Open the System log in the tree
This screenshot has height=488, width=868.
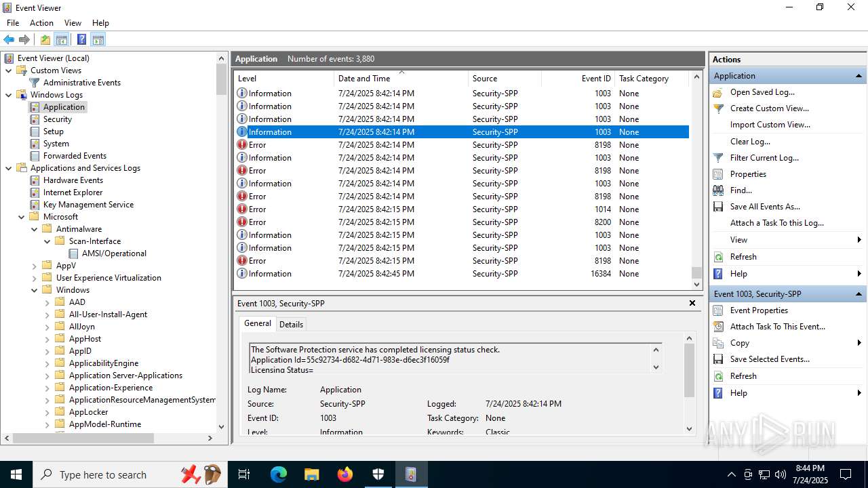point(56,144)
